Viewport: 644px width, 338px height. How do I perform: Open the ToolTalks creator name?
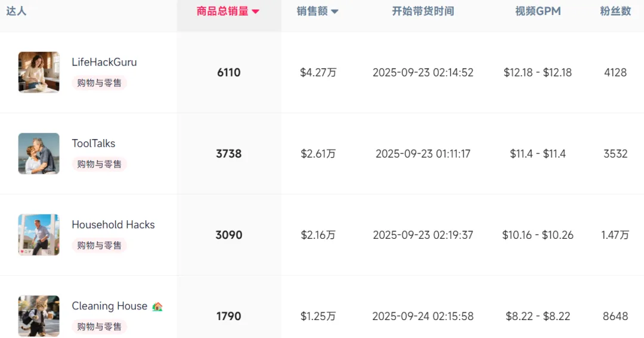pyautogui.click(x=94, y=143)
